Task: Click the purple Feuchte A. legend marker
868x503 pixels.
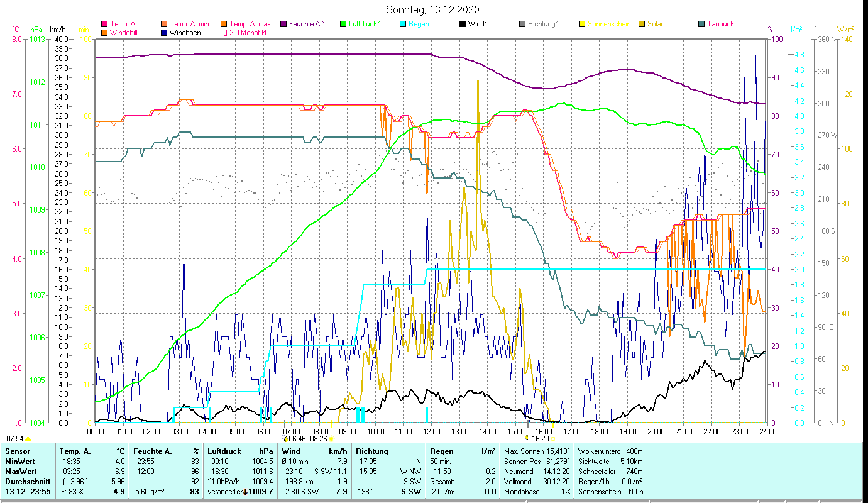Action: [x=283, y=24]
